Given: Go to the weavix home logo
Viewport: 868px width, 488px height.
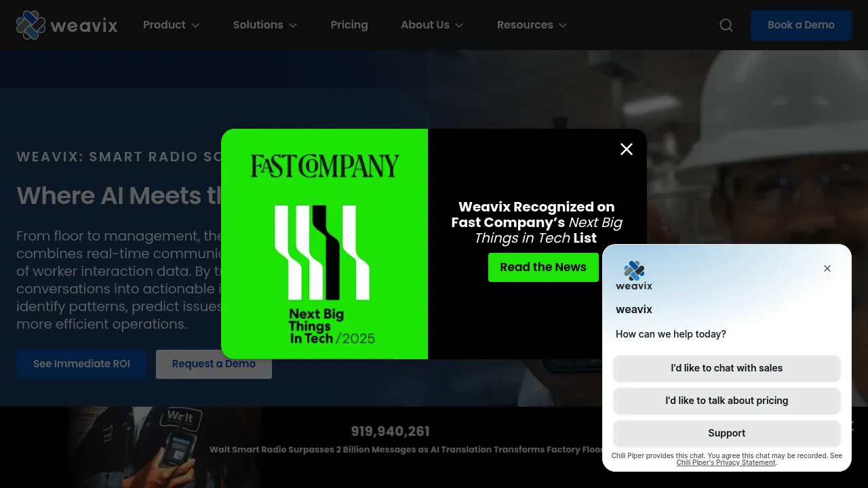Looking at the screenshot, I should [67, 25].
